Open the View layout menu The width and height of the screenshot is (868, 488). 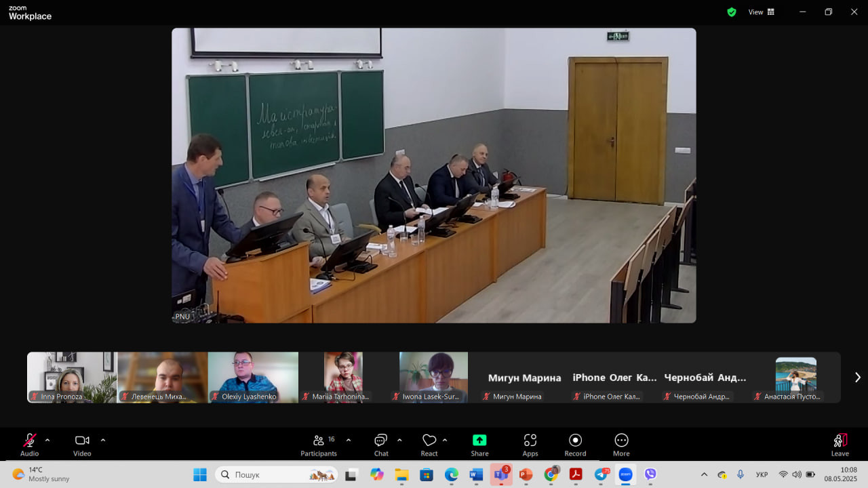(x=762, y=12)
